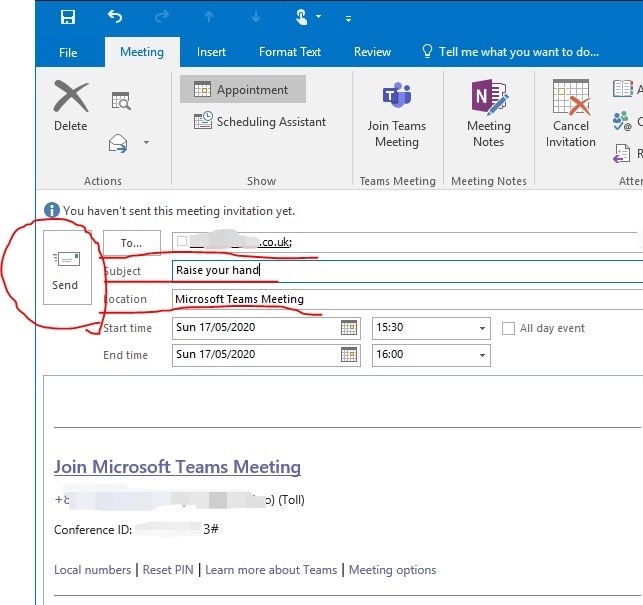Click the Previous Item up arrow
The width and height of the screenshot is (643, 605).
coord(209,17)
